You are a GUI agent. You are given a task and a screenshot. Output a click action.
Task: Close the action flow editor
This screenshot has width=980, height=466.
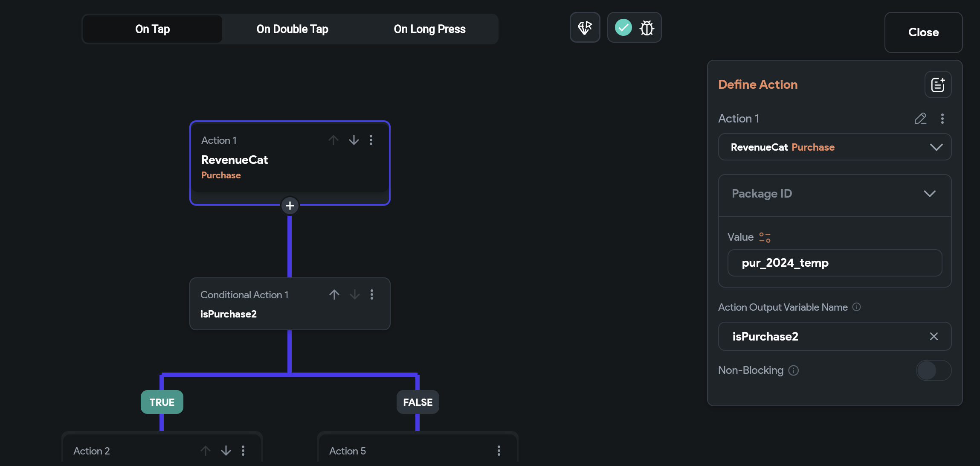[x=923, y=32]
